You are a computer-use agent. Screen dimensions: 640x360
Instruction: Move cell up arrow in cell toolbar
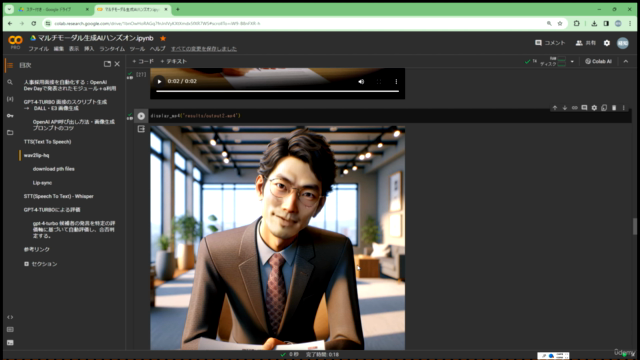coord(555,108)
